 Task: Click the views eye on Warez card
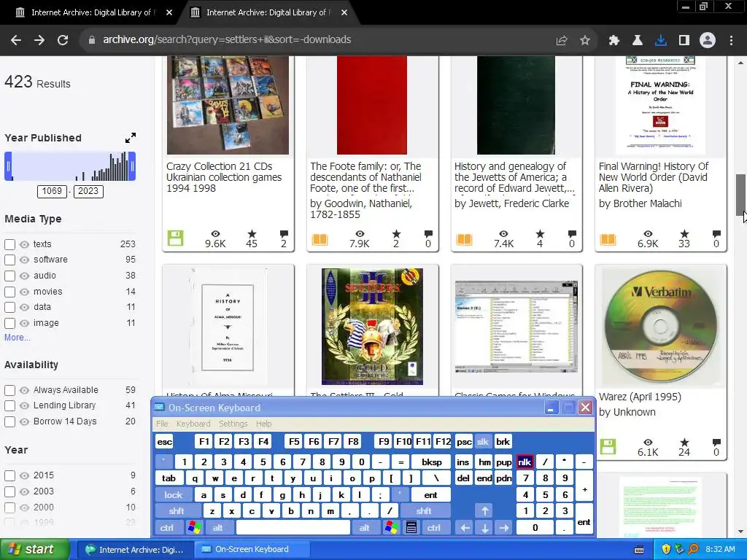pyautogui.click(x=648, y=443)
